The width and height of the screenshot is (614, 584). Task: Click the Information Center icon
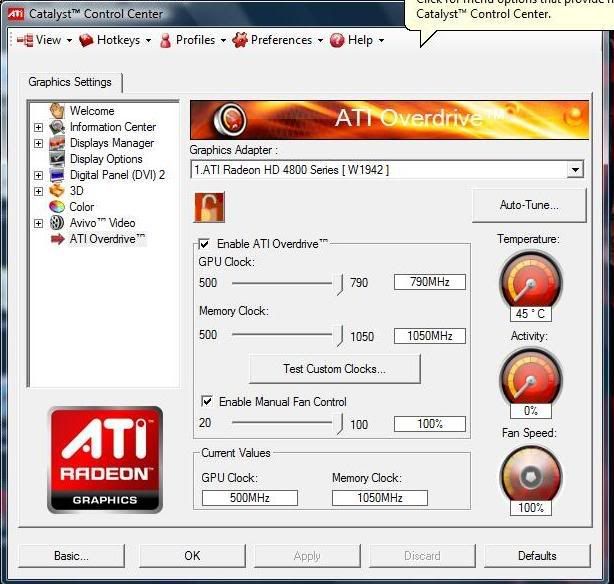click(57, 127)
